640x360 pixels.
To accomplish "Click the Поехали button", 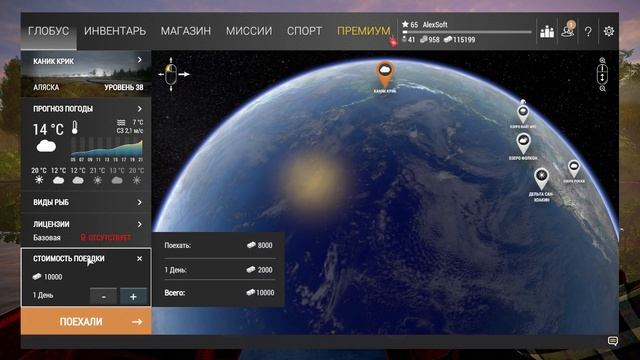I will pyautogui.click(x=86, y=322).
